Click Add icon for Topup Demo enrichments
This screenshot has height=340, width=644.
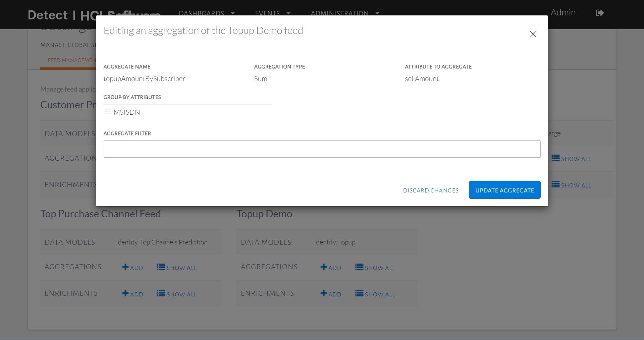point(324,293)
